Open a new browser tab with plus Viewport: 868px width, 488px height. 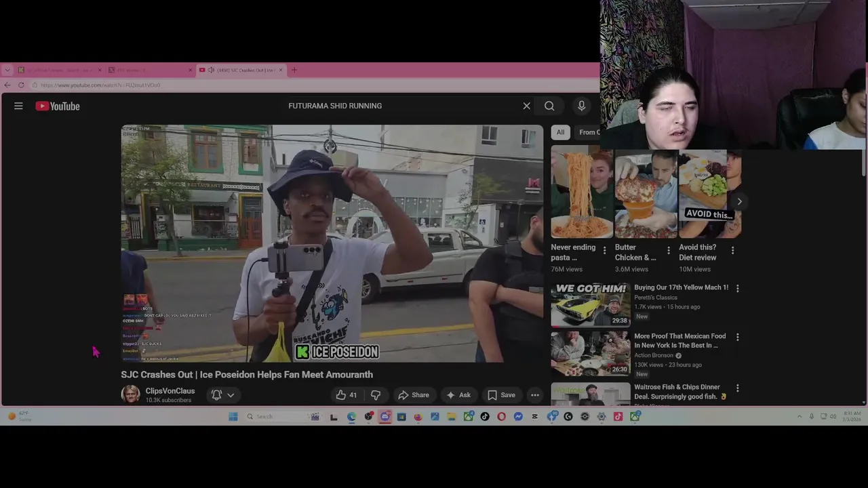294,70
